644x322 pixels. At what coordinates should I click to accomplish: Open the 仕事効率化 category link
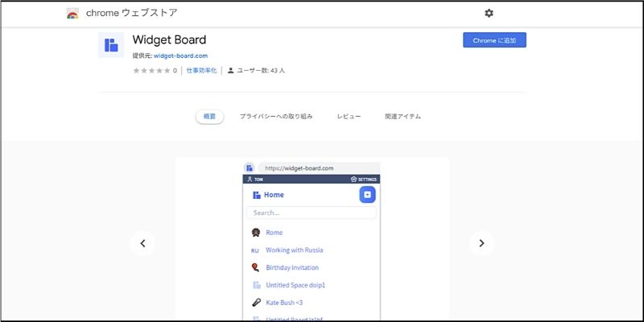point(202,71)
